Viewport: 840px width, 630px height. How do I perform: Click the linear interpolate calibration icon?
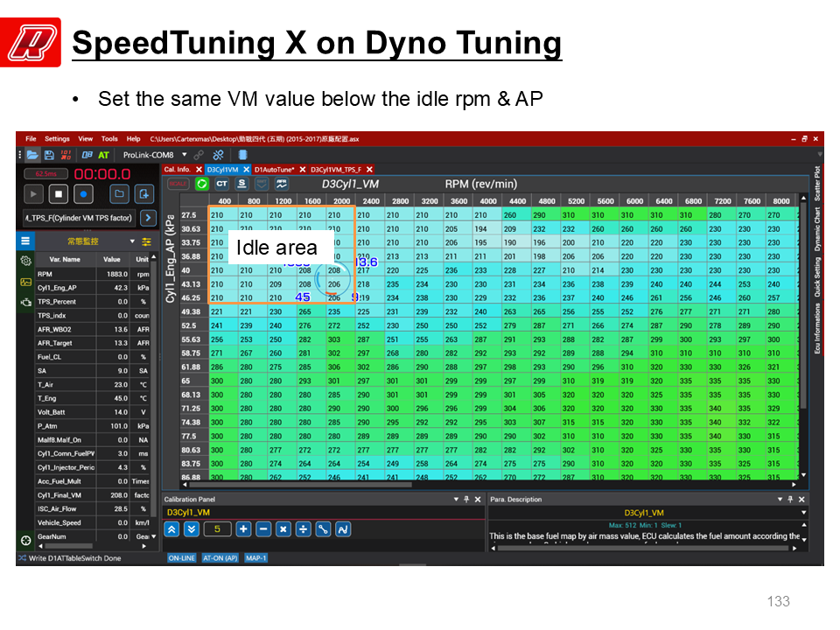click(x=323, y=529)
